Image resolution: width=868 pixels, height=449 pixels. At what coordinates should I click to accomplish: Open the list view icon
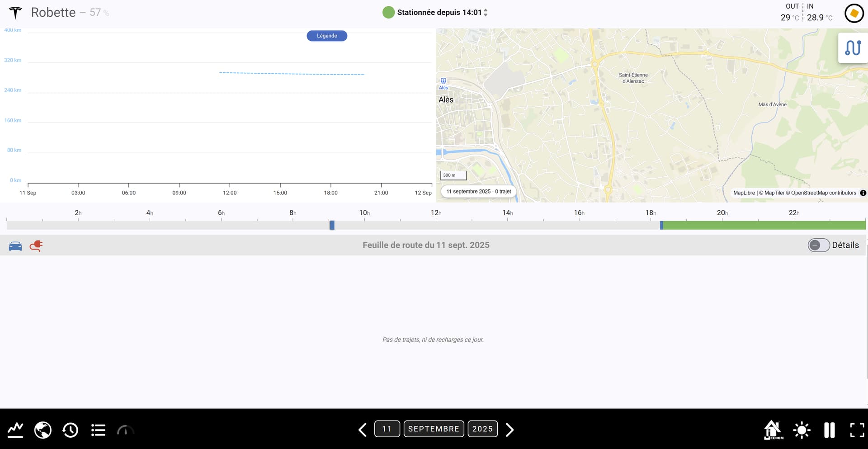coord(98,430)
